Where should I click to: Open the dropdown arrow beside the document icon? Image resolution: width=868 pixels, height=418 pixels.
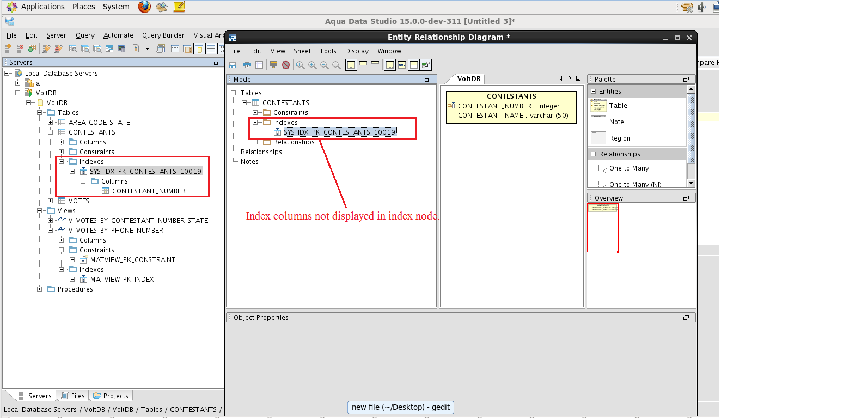tap(147, 49)
